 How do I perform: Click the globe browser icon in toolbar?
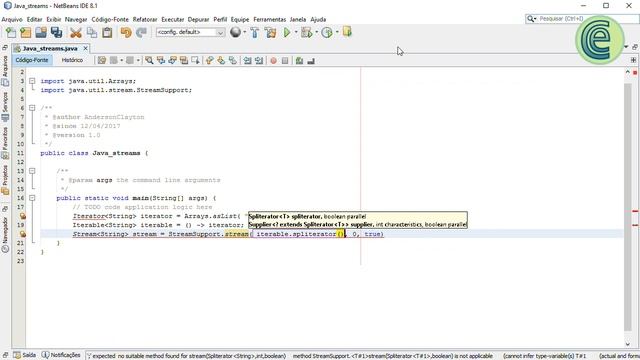pos(236,32)
